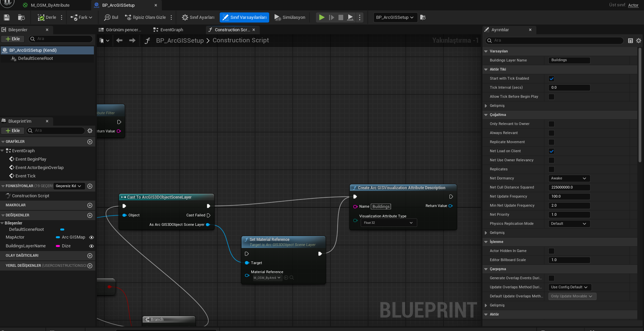Open the Bul search tool
The width and height of the screenshot is (644, 331).
(x=111, y=17)
